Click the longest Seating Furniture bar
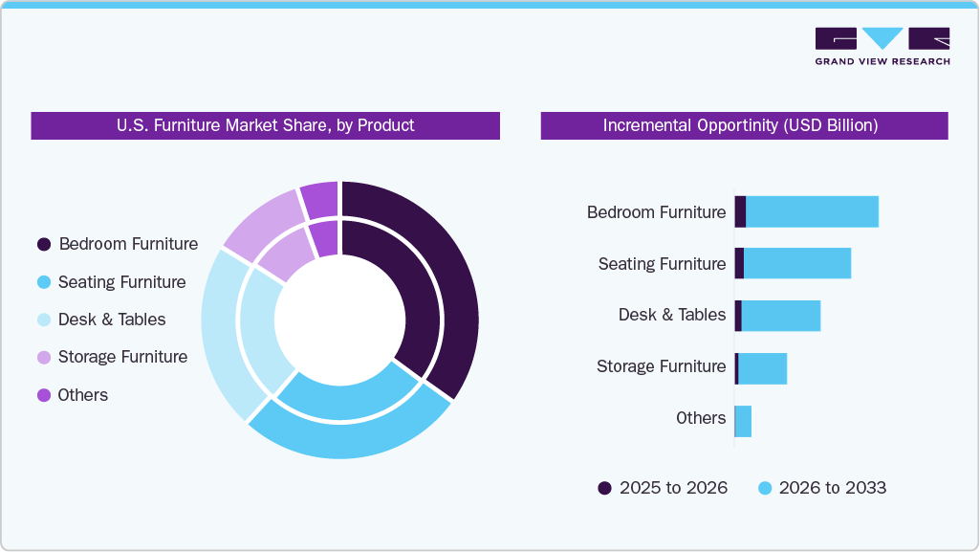This screenshot has width=980, height=552. 798,264
